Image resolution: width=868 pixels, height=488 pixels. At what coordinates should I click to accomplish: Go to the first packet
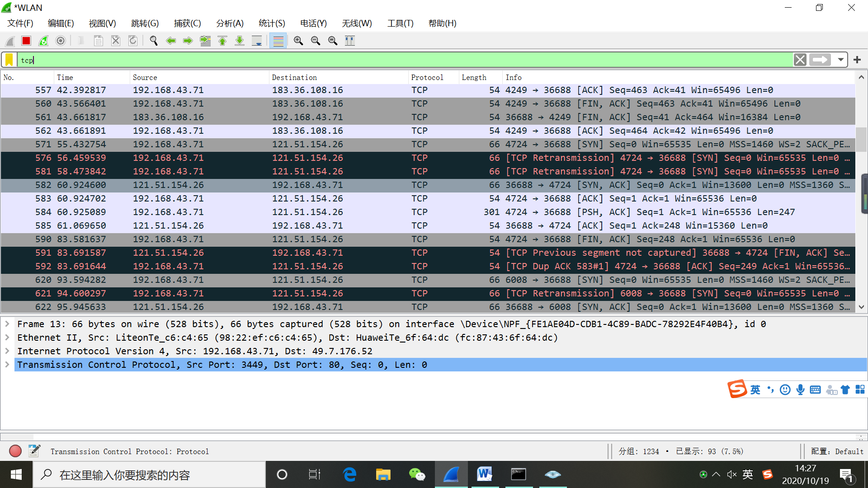[x=222, y=41]
